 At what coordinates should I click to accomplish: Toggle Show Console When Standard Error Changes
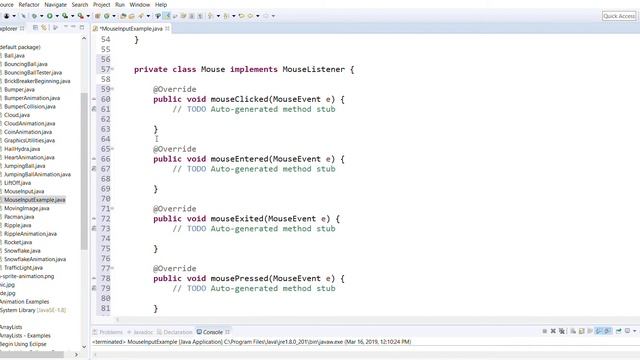[607, 331]
